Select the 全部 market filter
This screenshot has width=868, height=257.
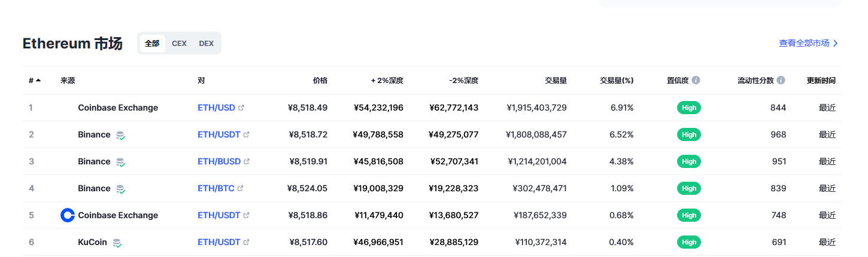click(152, 43)
